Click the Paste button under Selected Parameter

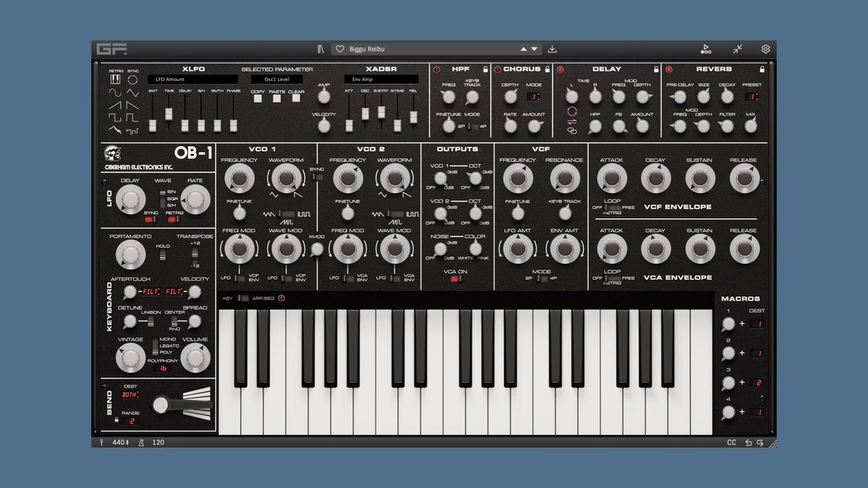point(277,99)
